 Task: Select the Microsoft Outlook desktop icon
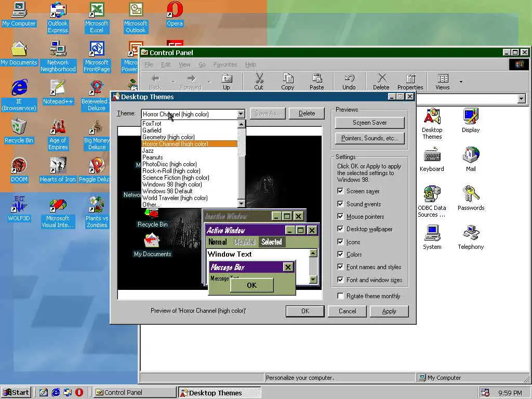coord(136,17)
